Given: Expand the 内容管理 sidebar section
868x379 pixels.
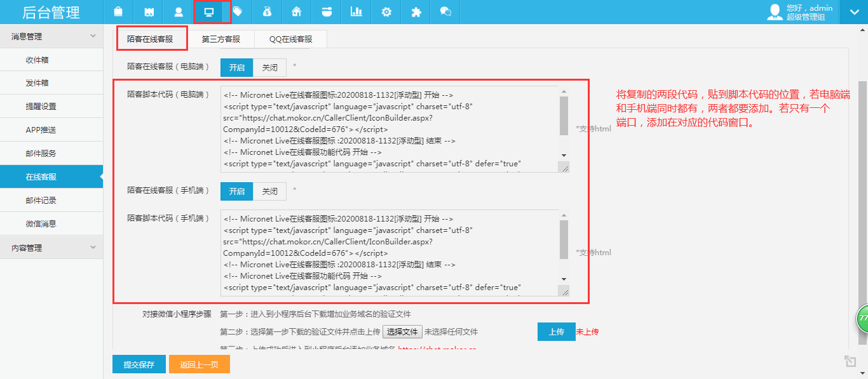Looking at the screenshot, I should [x=51, y=248].
